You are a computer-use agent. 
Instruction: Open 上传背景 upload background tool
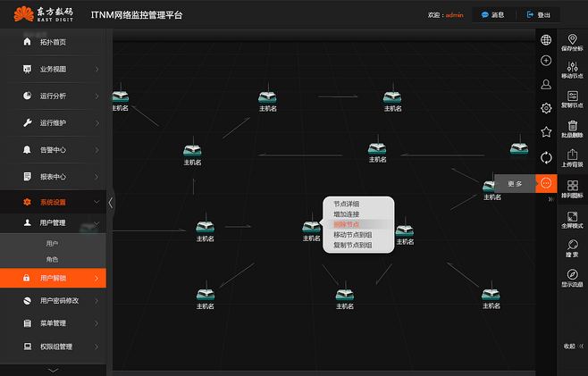point(573,155)
